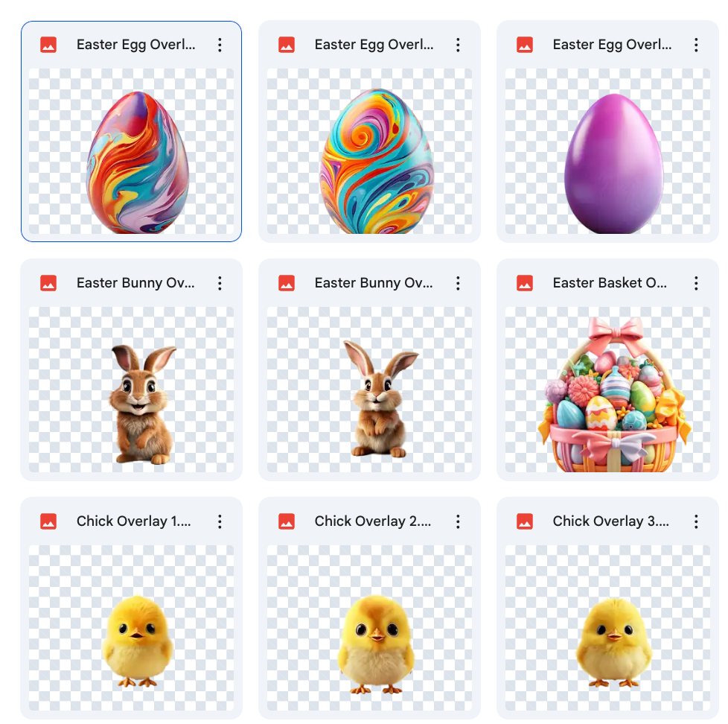Screen dimensions: 728x724
Task: Click the image file icon beside Chick Overlay 3
Action: [525, 521]
